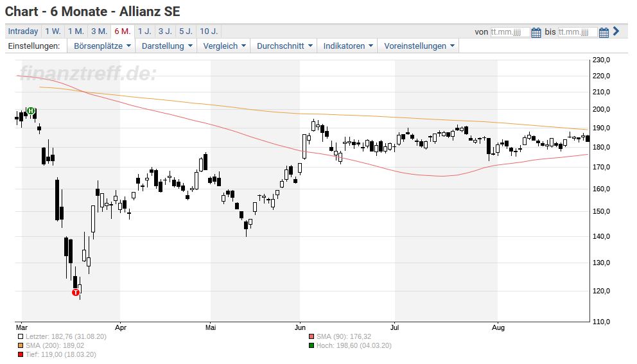This screenshot has width=637, height=364.
Task: Open the Indikatoren dropdown
Action: coord(348,46)
